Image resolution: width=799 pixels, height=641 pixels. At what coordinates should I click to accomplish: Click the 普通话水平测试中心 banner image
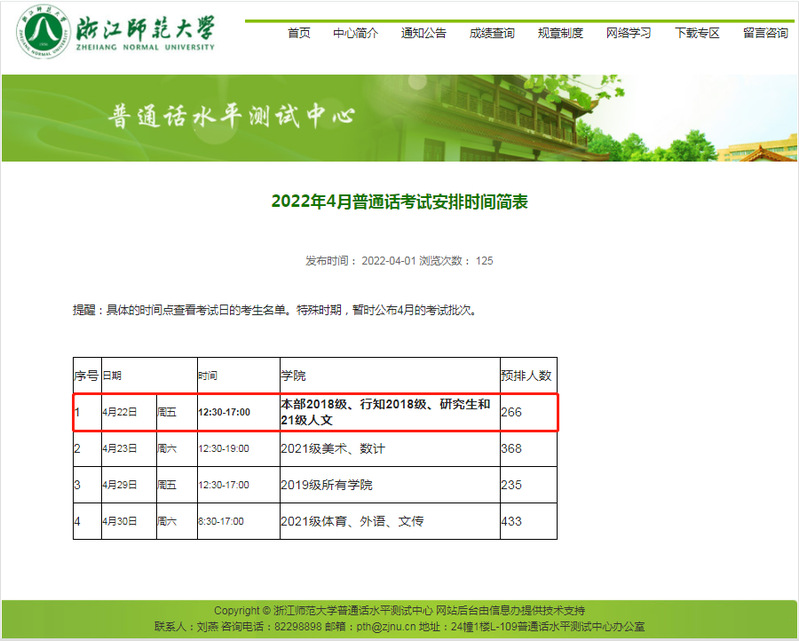[x=399, y=117]
